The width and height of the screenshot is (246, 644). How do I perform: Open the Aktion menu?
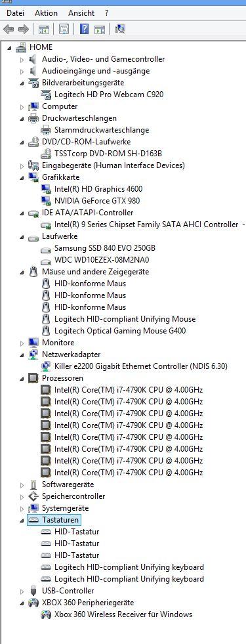click(x=46, y=13)
